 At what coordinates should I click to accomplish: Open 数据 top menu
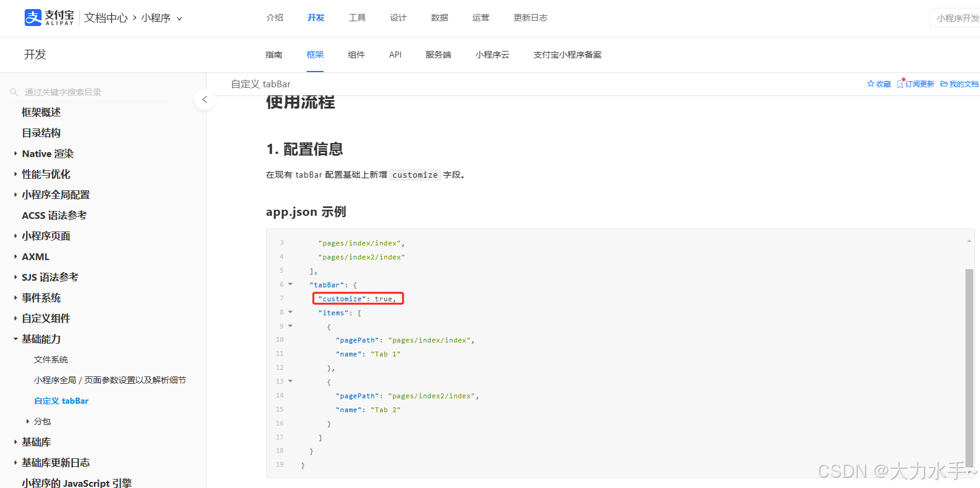tap(439, 18)
